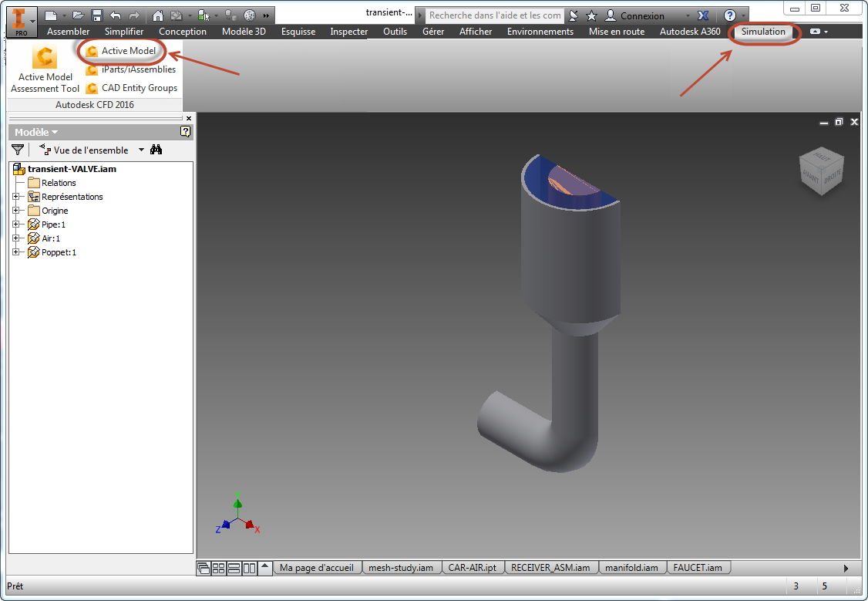This screenshot has height=601, width=868.
Task: Click iParts/iAssemblies button
Action: point(131,69)
